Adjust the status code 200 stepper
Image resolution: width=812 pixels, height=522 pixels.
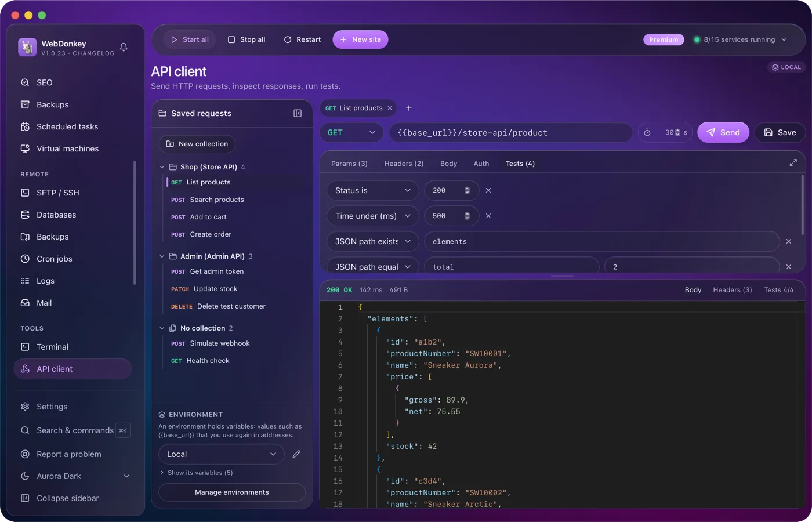(467, 190)
